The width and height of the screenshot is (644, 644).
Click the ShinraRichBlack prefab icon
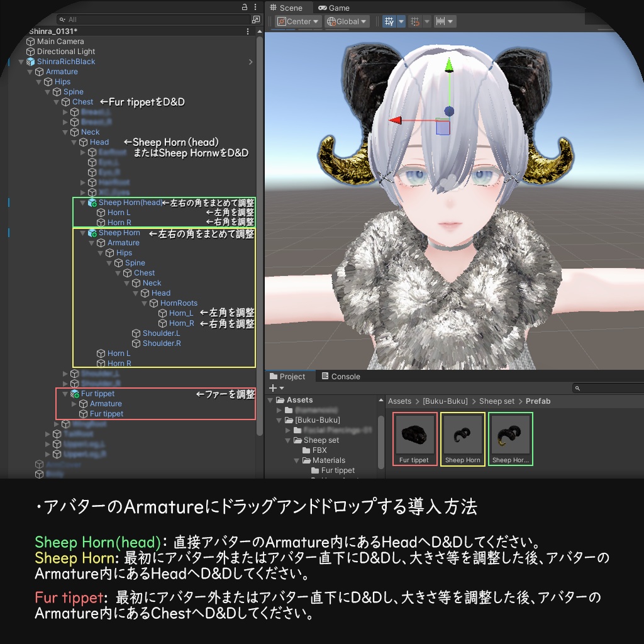(x=30, y=61)
